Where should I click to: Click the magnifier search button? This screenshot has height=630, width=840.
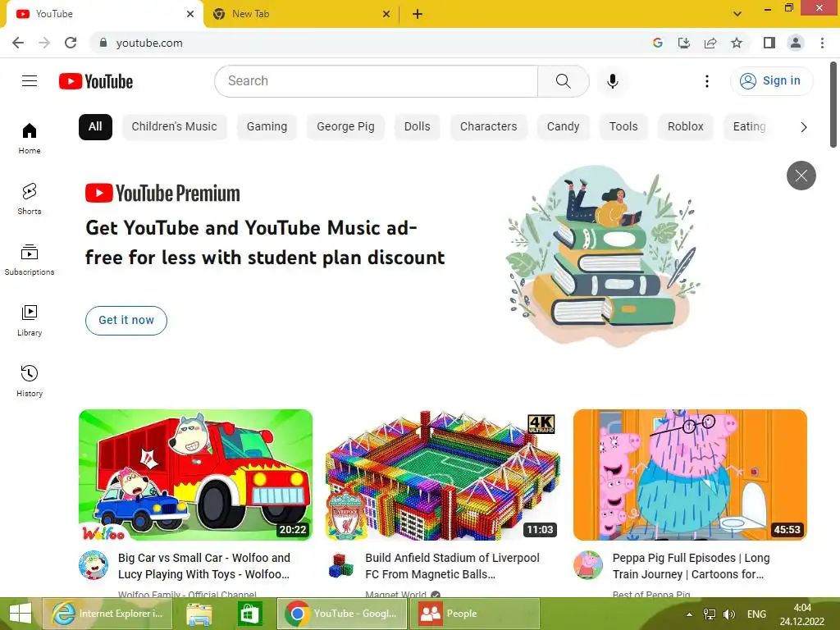click(x=563, y=81)
